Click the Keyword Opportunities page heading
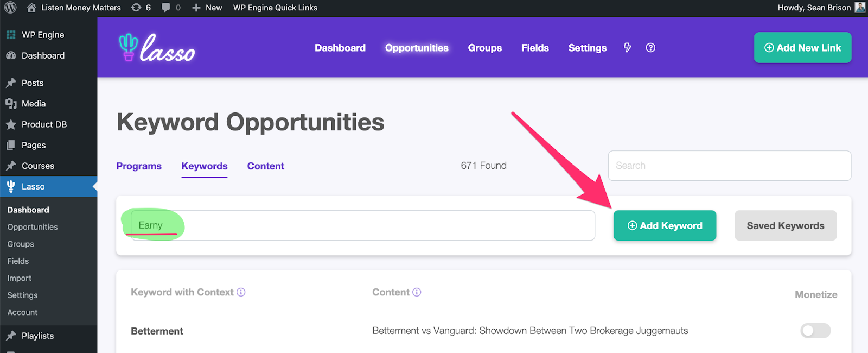 250,122
